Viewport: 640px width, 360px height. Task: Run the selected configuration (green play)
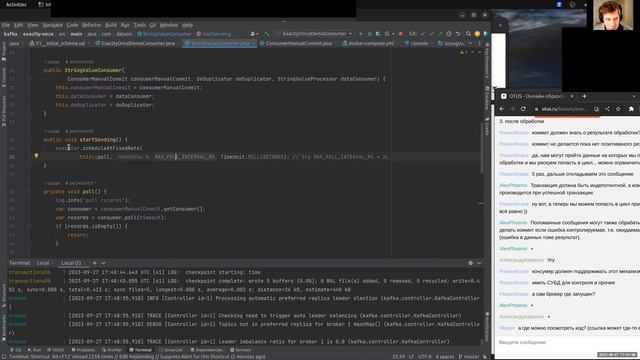pos(360,34)
